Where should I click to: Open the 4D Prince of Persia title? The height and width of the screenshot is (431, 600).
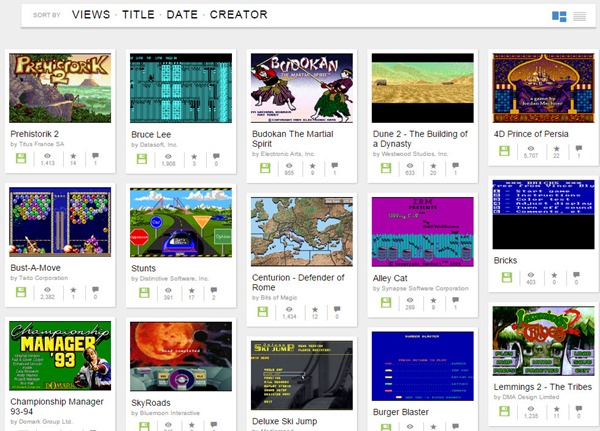[531, 134]
